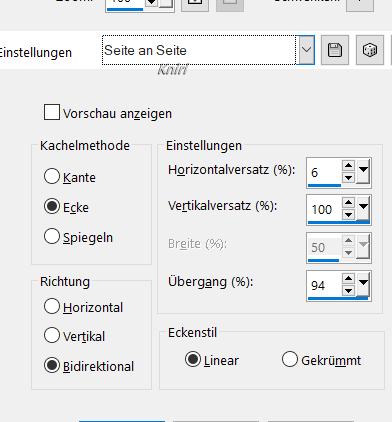Click the blue slider bar under Horizontalversatz
This screenshot has height=422, width=392.
point(324,185)
